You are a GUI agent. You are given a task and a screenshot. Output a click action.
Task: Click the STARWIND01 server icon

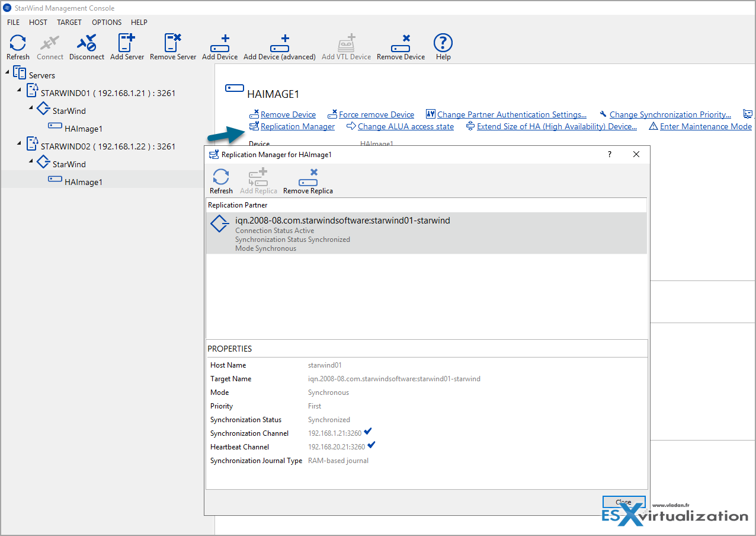[x=31, y=91]
